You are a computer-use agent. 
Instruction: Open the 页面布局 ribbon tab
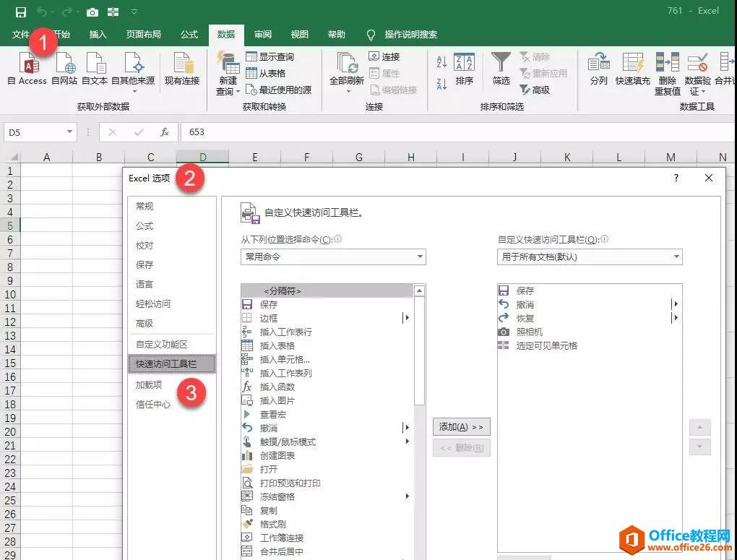click(x=143, y=35)
